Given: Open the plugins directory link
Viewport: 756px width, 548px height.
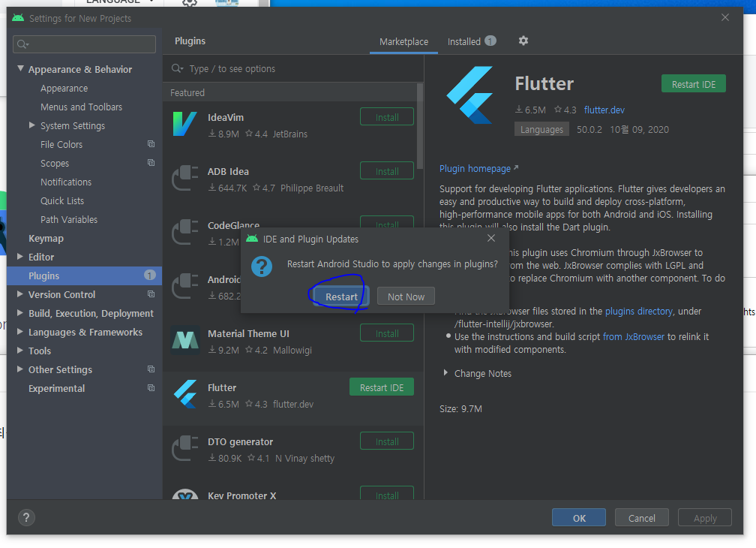Looking at the screenshot, I should point(639,311).
